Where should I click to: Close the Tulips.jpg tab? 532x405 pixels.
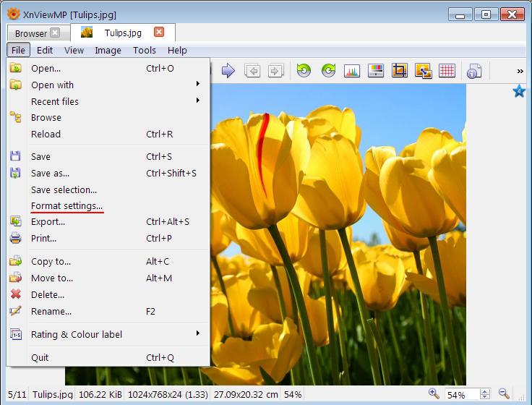pos(159,33)
